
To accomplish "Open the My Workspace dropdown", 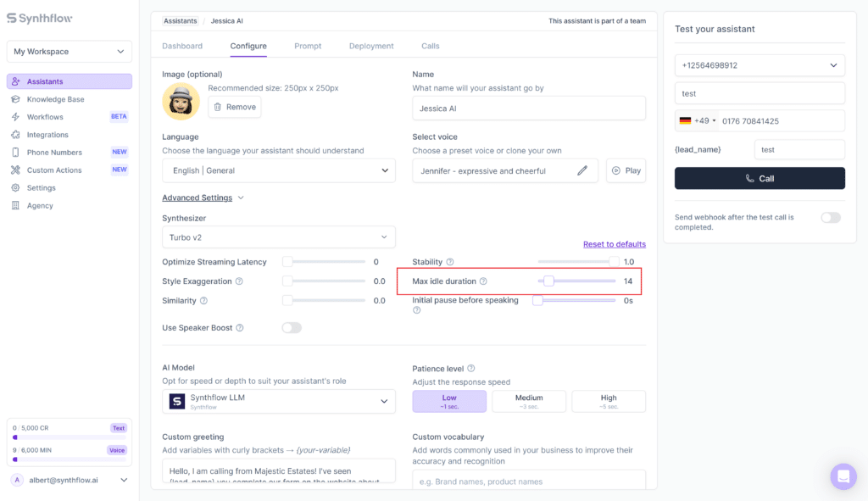I will tap(68, 51).
